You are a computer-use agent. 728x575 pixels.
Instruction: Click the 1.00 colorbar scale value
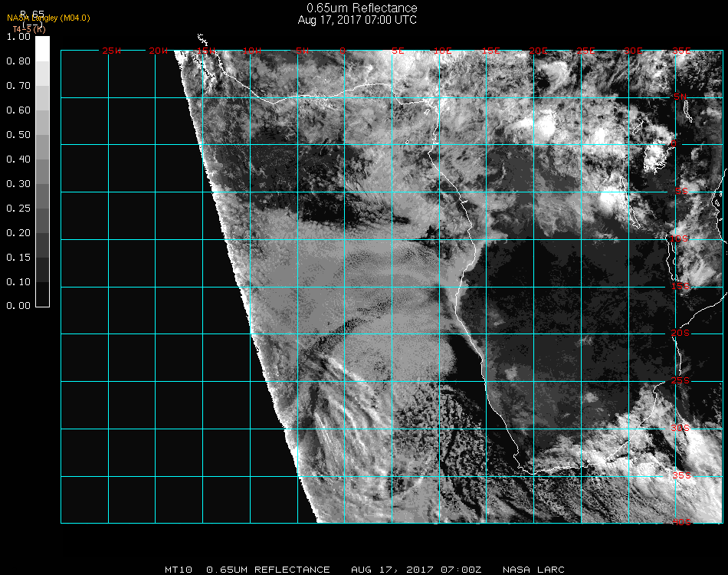(x=18, y=37)
